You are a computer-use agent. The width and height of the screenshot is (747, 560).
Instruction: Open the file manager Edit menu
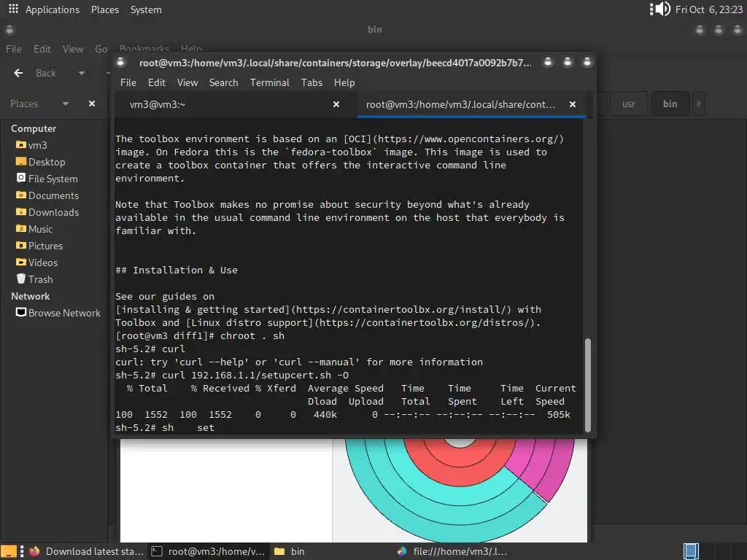point(42,49)
